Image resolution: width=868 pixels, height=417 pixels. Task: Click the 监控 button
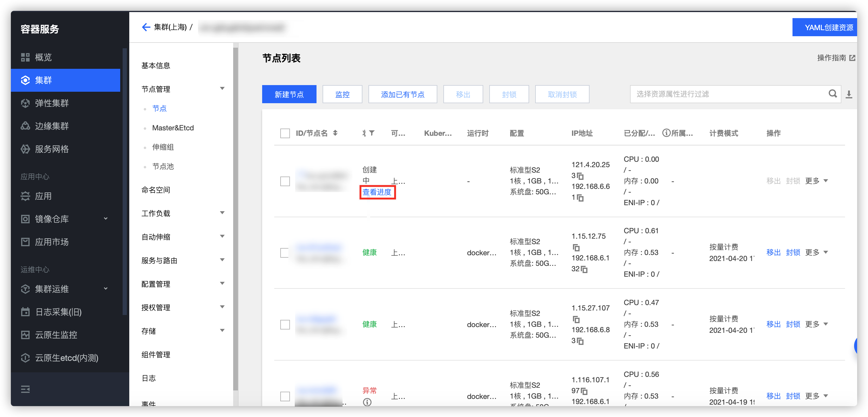point(342,94)
